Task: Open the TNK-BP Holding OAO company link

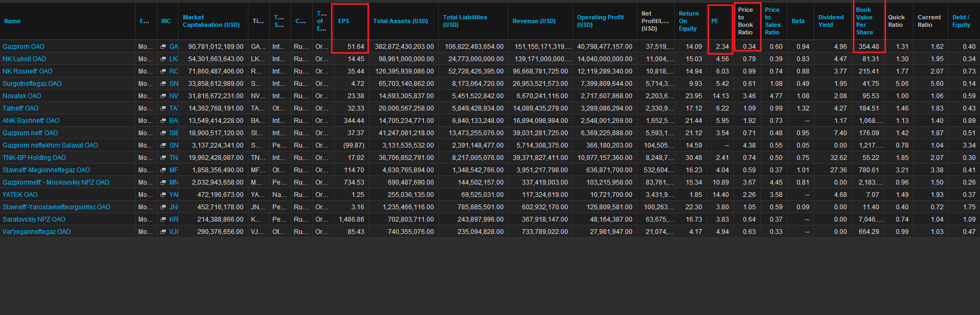Action: point(34,158)
